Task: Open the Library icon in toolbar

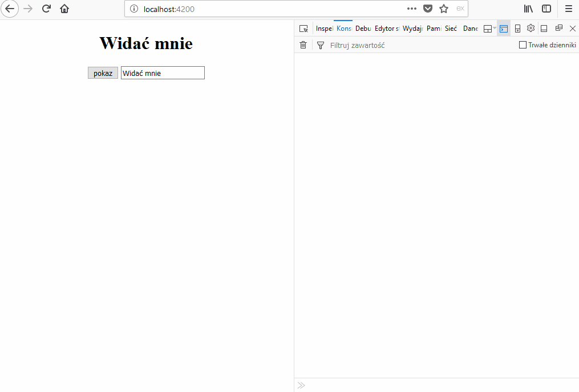Action: point(528,9)
